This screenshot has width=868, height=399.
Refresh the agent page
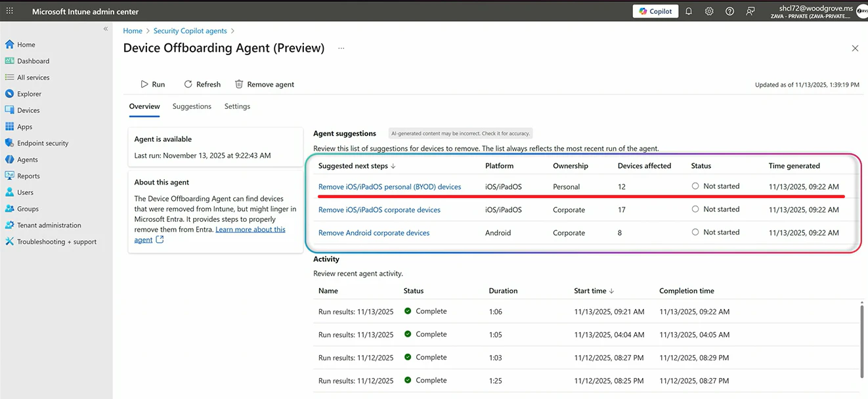click(202, 84)
